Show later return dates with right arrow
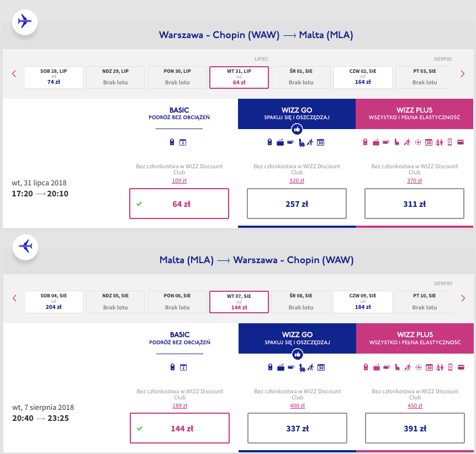The height and width of the screenshot is (454, 476). point(463,298)
